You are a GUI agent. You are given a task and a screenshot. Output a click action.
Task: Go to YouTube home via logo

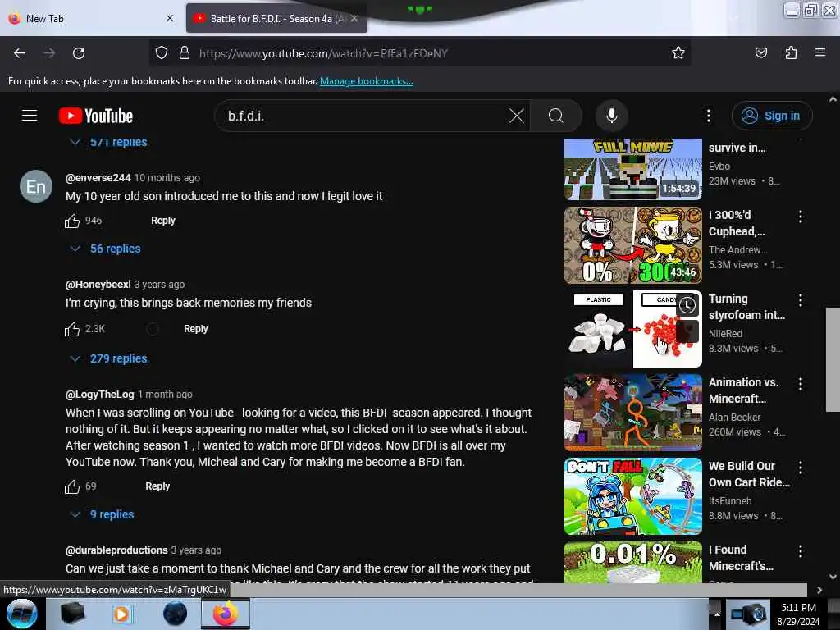click(96, 116)
